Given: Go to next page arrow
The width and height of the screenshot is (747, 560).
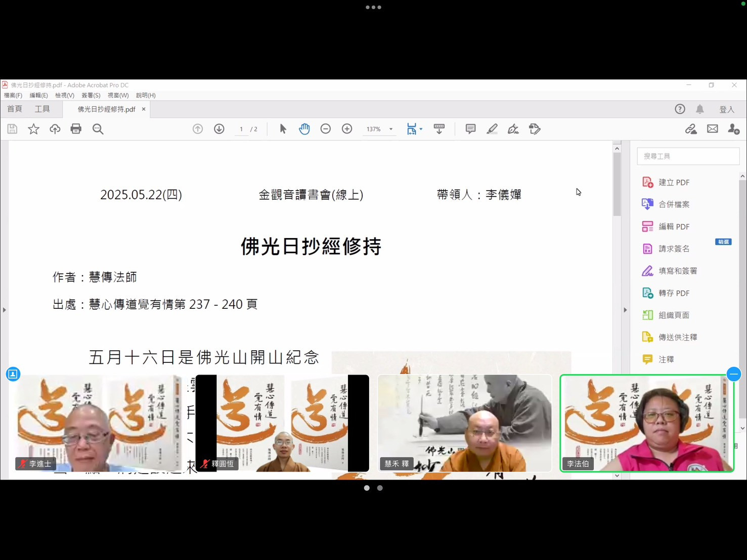Looking at the screenshot, I should (219, 129).
